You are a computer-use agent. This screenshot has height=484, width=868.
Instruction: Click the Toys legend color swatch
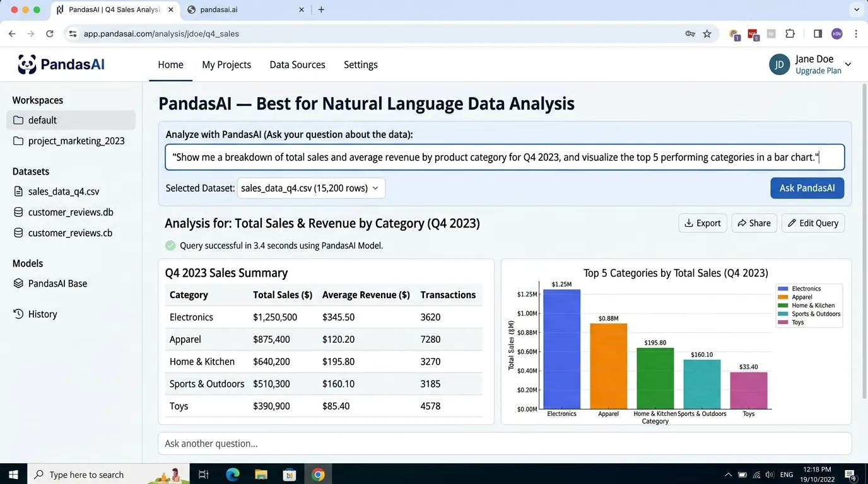click(x=783, y=322)
